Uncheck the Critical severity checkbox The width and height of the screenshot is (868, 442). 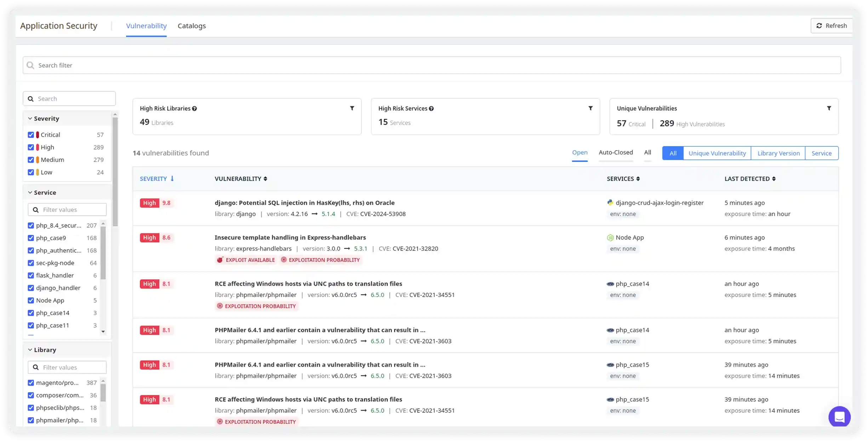pos(31,135)
